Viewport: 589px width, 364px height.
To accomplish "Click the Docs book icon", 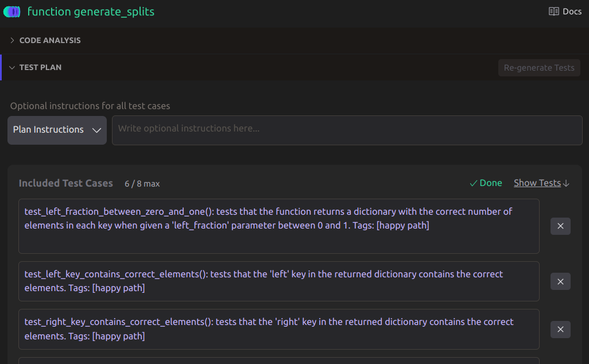I will coord(553,11).
